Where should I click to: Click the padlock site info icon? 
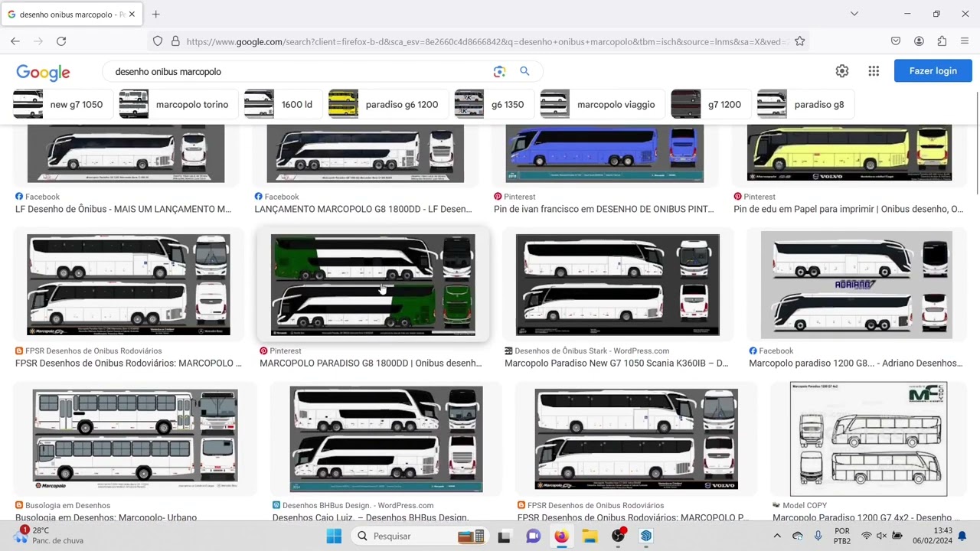click(x=175, y=41)
